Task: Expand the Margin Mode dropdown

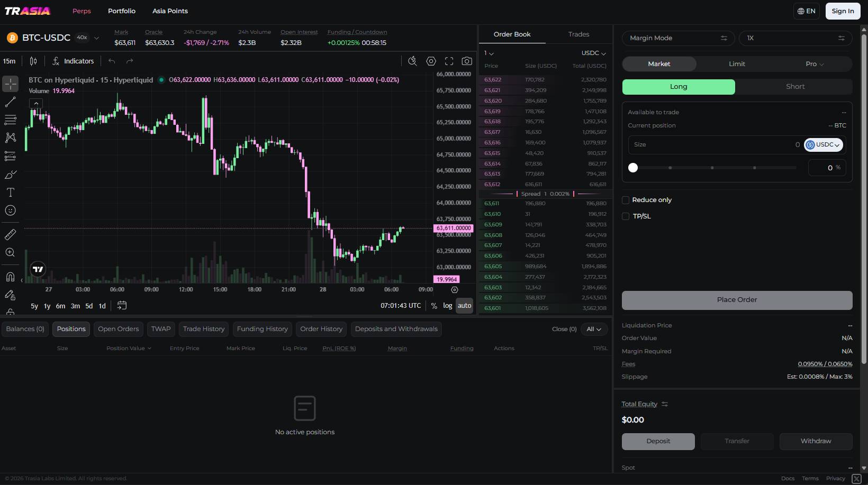Action: [x=678, y=38]
